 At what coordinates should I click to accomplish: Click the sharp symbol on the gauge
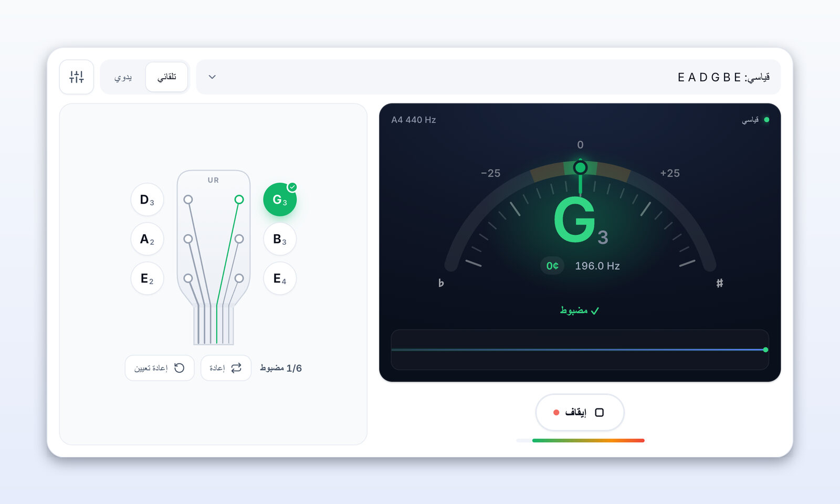pyautogui.click(x=720, y=283)
